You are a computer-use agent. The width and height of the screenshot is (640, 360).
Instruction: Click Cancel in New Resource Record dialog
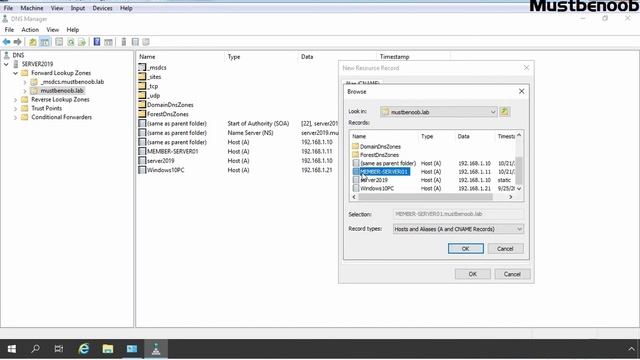point(512,274)
